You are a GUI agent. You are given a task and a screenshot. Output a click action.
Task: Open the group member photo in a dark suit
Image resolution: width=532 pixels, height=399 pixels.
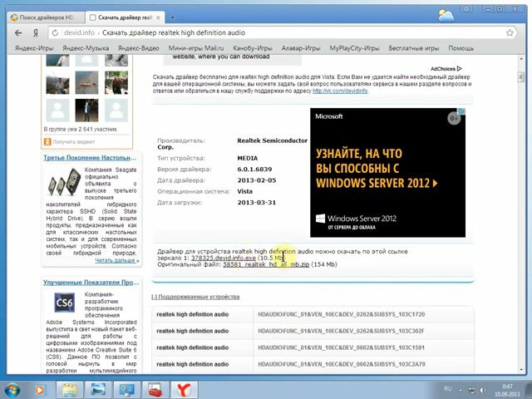(x=86, y=111)
